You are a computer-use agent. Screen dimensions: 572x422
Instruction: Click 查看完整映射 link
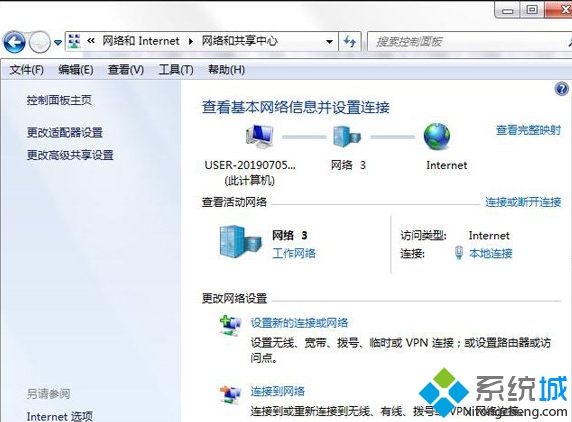pos(528,130)
